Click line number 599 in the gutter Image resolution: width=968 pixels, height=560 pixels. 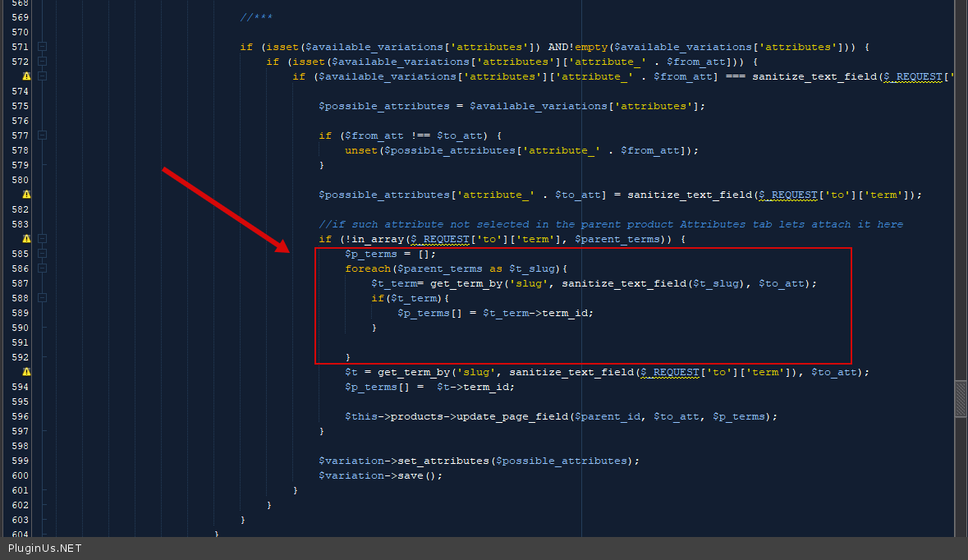pos(21,461)
